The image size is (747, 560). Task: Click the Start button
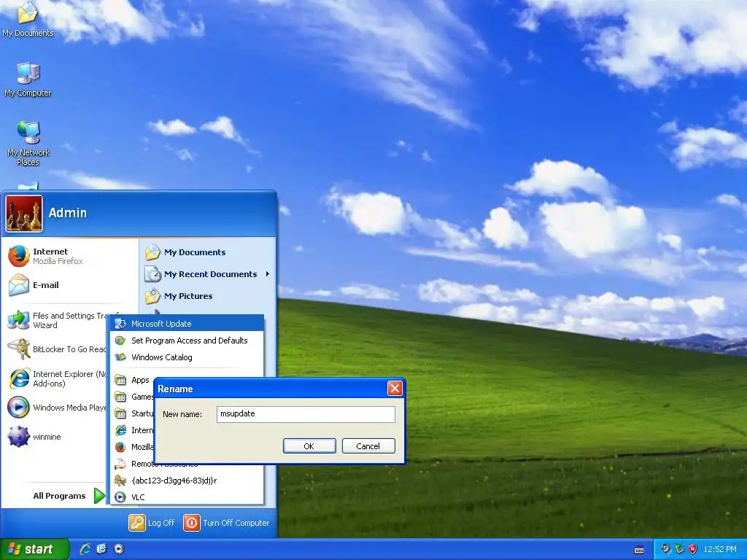point(34,549)
